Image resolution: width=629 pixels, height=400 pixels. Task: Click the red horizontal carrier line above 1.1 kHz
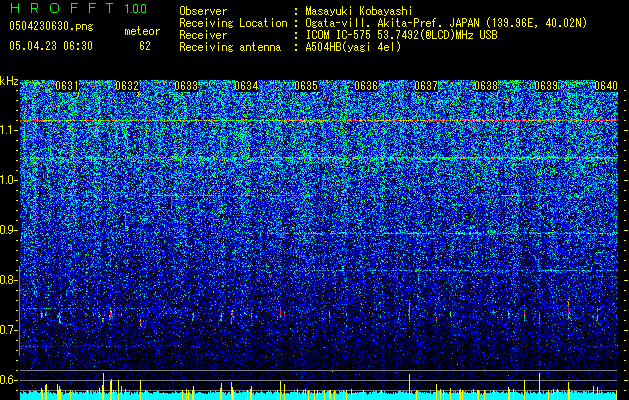point(319,120)
